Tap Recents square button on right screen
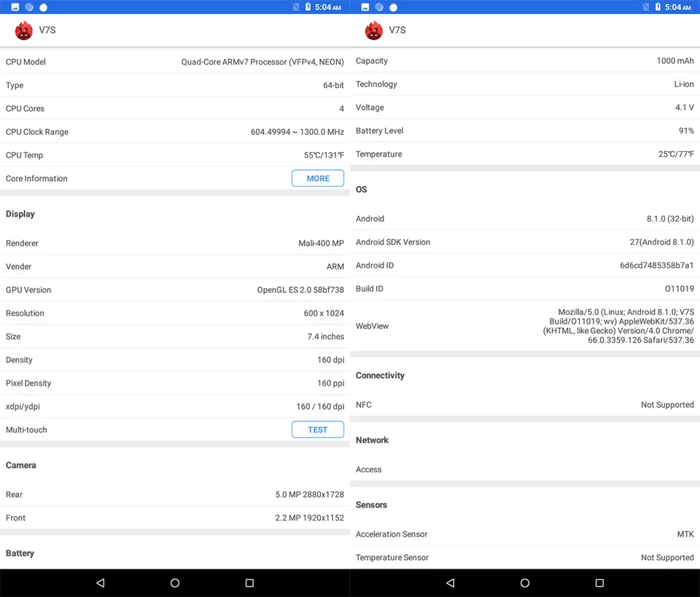 [x=599, y=582]
